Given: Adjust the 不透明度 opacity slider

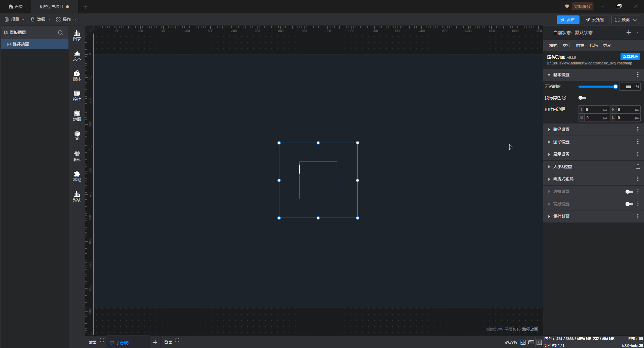Looking at the screenshot, I should tap(598, 87).
